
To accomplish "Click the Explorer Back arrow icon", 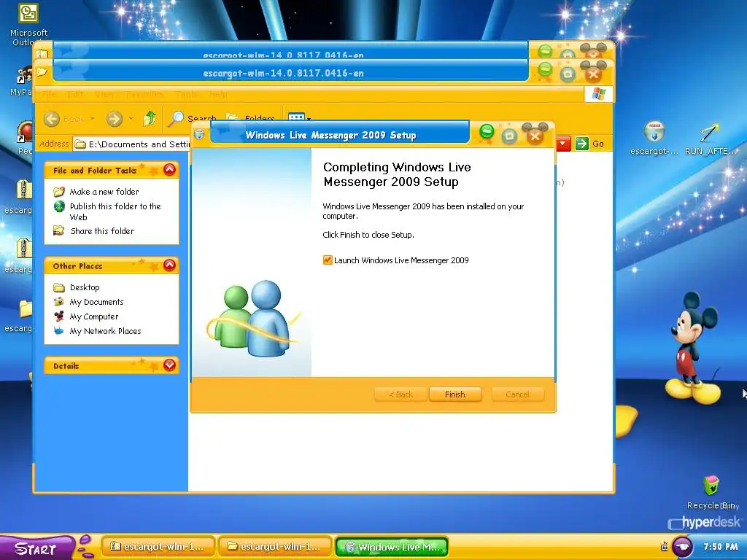I will (52, 119).
